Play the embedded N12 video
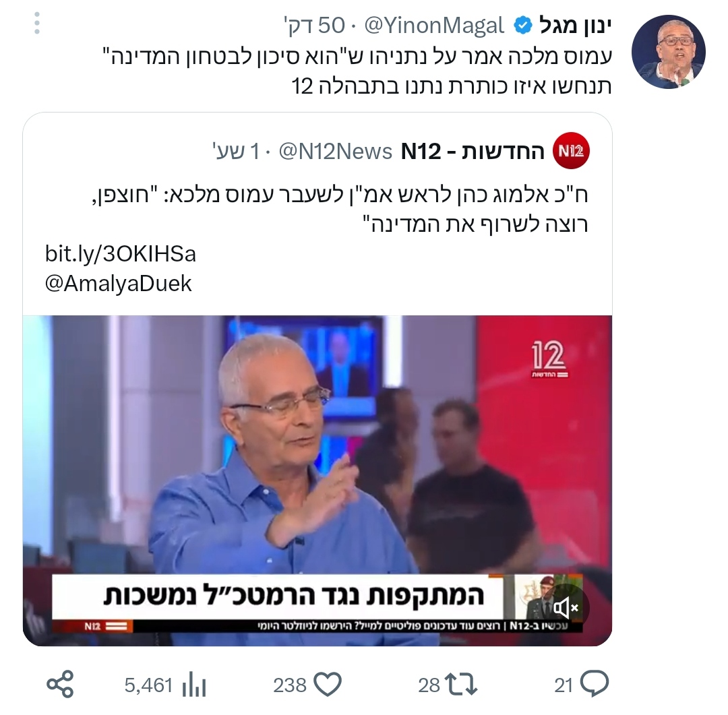The image size is (728, 715). pos(317,480)
